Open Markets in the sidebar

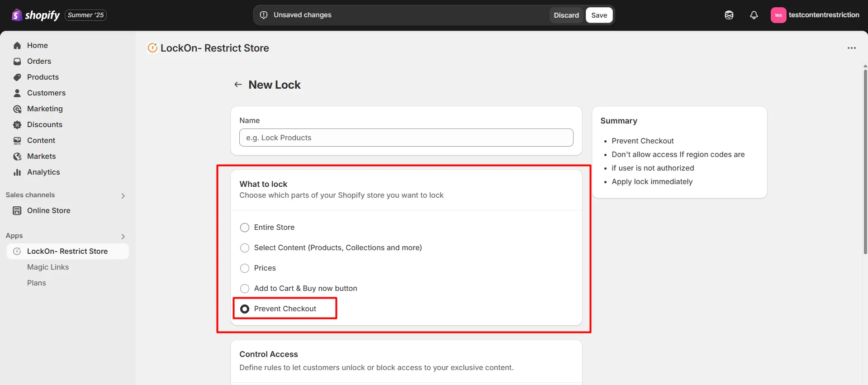68,156
